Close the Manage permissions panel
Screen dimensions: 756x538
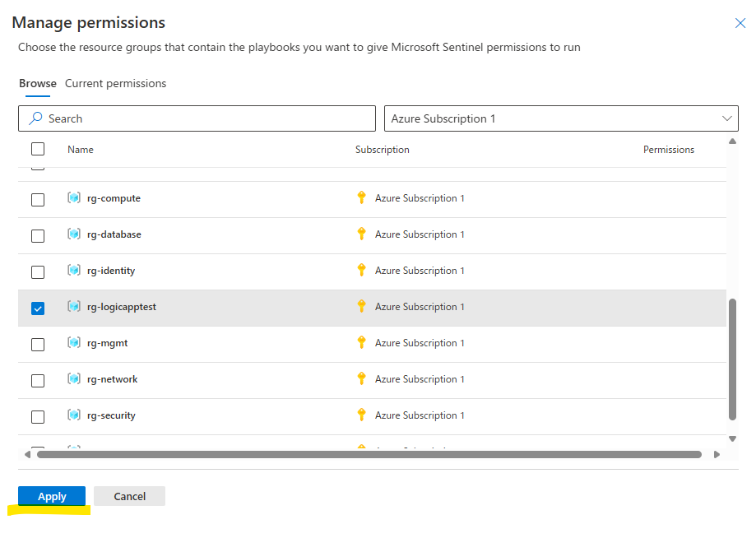(x=740, y=23)
